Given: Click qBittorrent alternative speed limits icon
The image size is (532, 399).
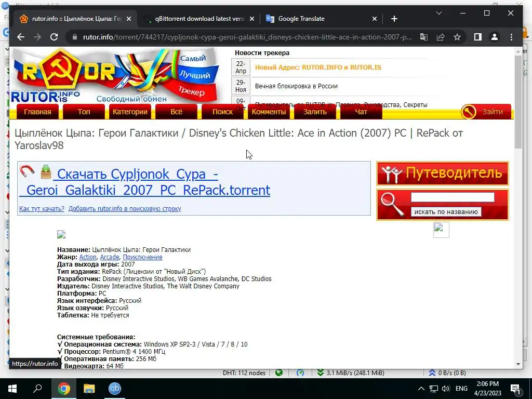Looking at the screenshot, I should (300, 373).
